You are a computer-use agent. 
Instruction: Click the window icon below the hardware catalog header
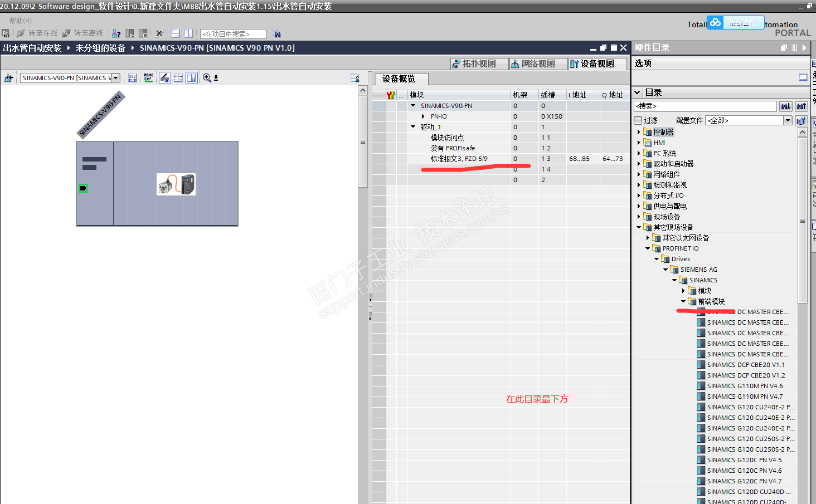click(803, 77)
